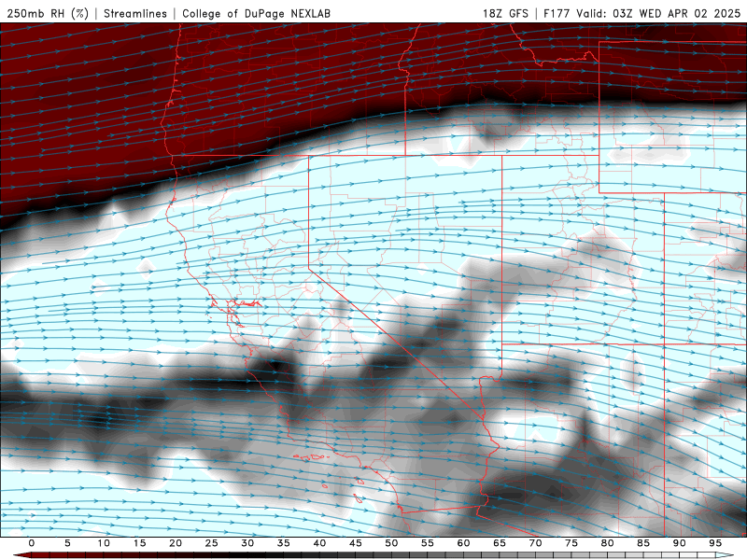Viewport: 747px width, 560px height.
Task: Click the colorbar label "30"
Action: 247,543
